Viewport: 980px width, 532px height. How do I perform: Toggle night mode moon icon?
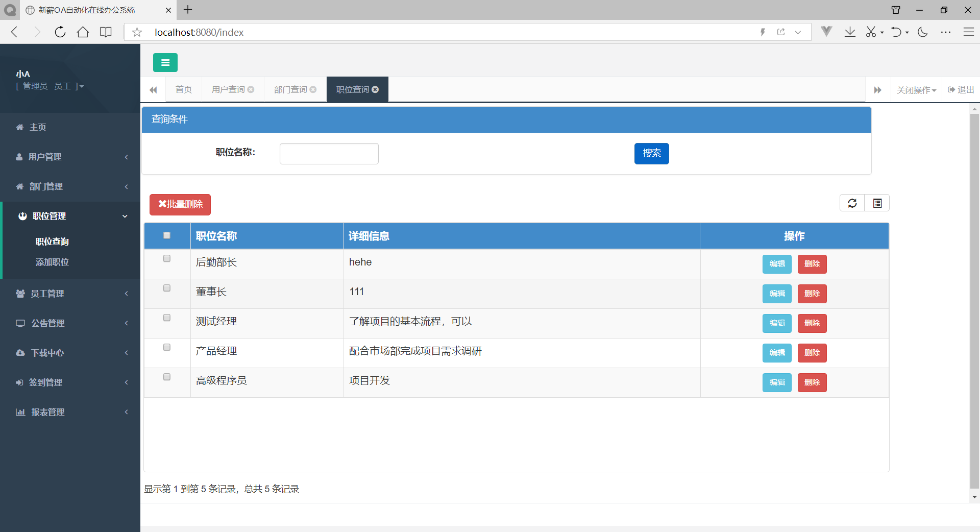(x=922, y=32)
